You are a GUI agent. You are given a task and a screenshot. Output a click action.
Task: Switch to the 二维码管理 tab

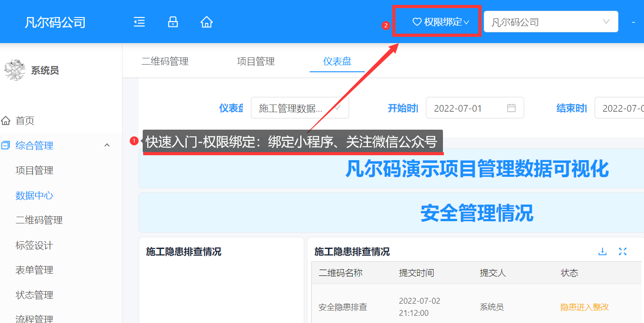click(x=165, y=61)
